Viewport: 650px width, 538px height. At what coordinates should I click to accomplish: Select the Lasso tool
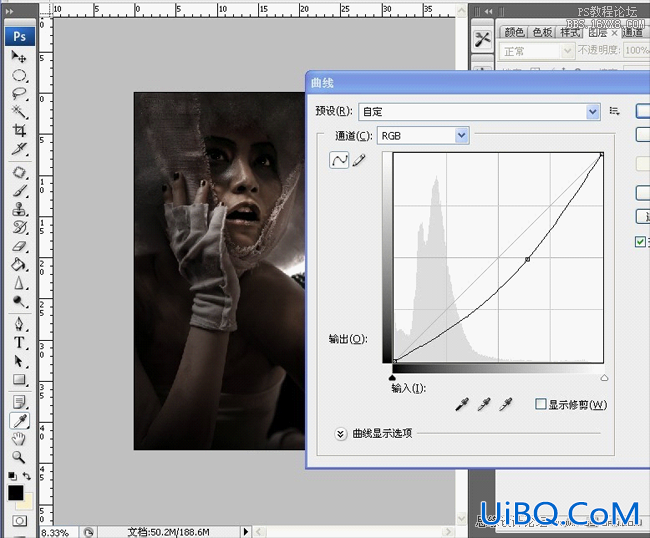point(19,94)
